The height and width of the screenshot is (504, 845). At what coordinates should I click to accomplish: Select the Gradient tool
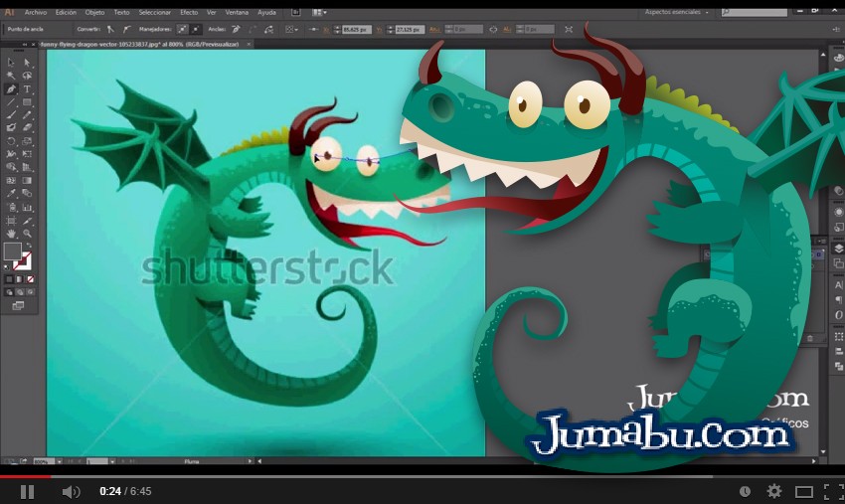point(27,181)
